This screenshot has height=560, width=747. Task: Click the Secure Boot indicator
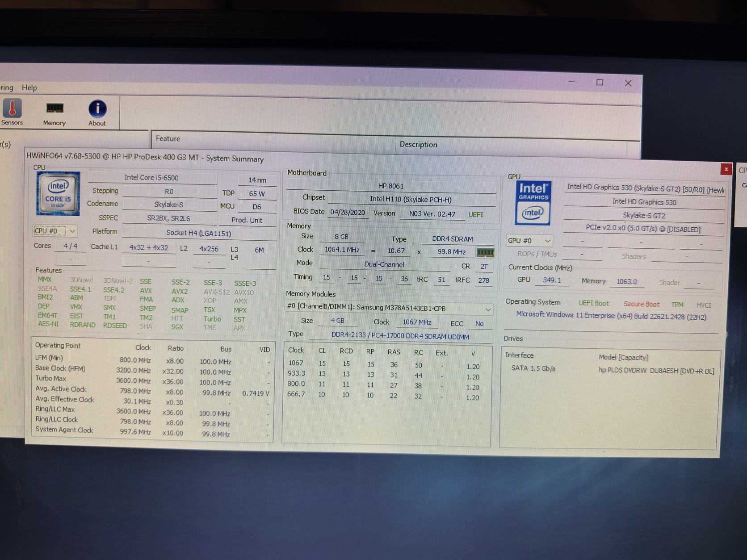pos(642,304)
